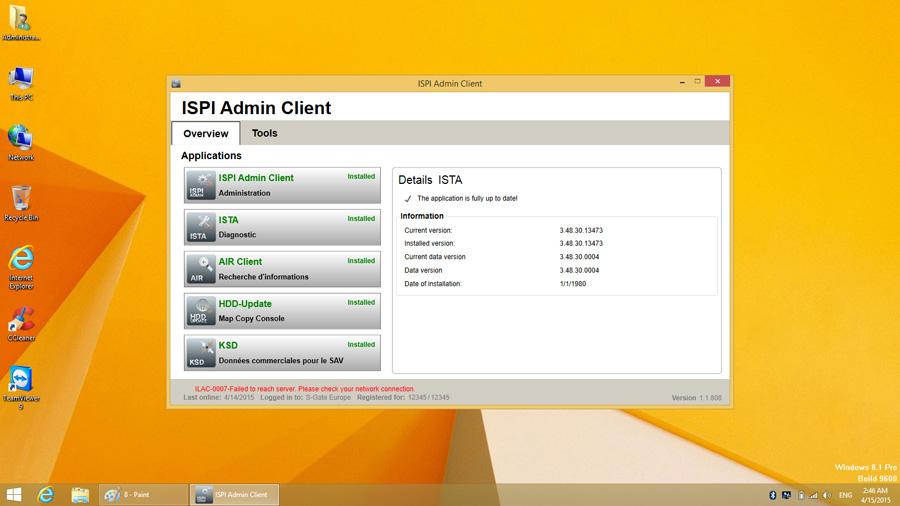Viewport: 900px width, 506px height.
Task: Open the Administrator folder on the desktop
Action: [x=21, y=22]
